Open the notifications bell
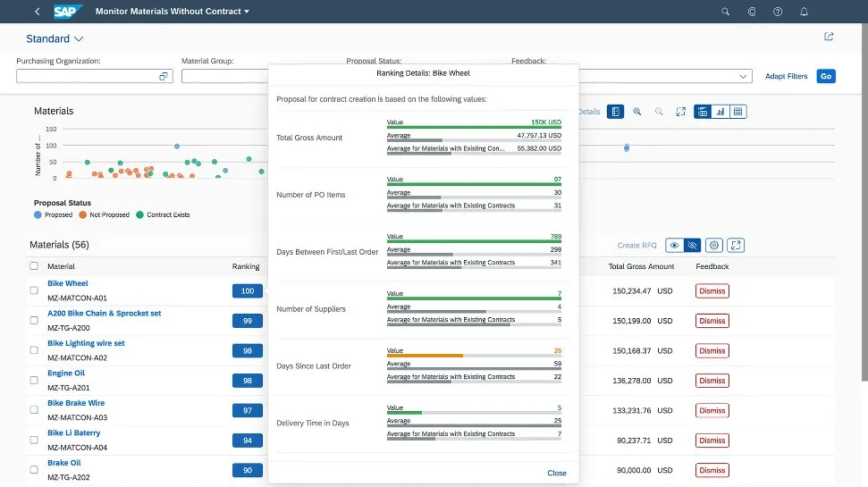 (x=804, y=12)
